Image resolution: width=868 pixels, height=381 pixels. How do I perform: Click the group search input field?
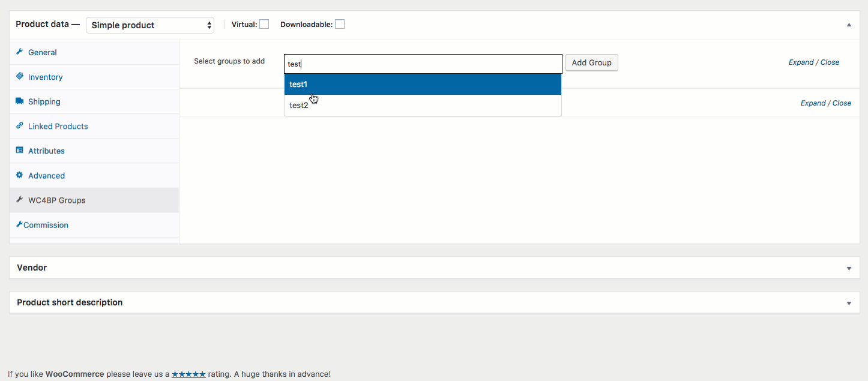pos(423,64)
